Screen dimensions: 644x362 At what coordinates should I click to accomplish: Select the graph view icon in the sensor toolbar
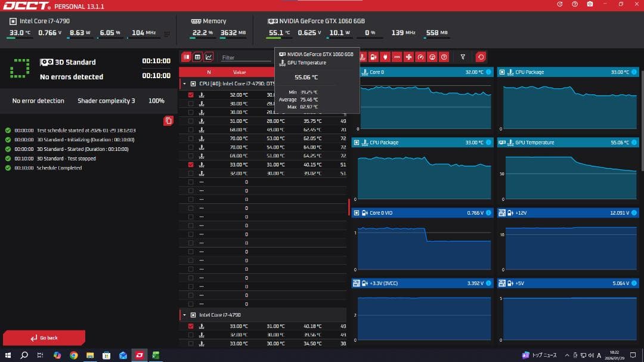[x=208, y=57]
